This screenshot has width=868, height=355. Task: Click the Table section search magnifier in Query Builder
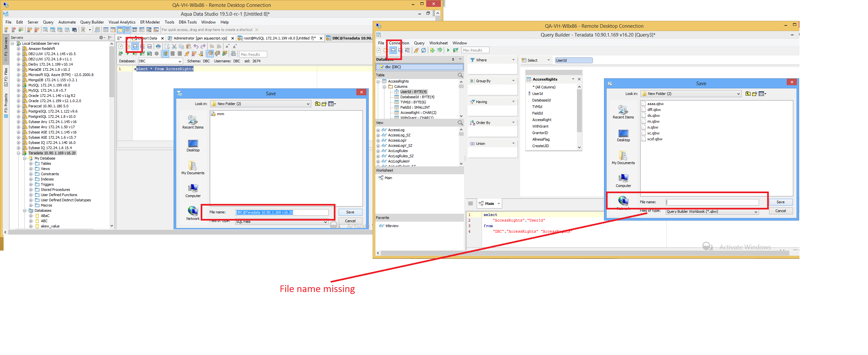point(460,75)
